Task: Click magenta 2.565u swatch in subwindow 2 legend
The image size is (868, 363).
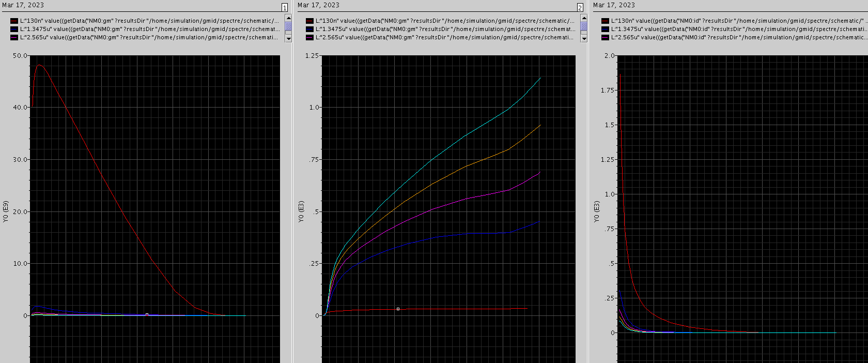Action: [310, 38]
